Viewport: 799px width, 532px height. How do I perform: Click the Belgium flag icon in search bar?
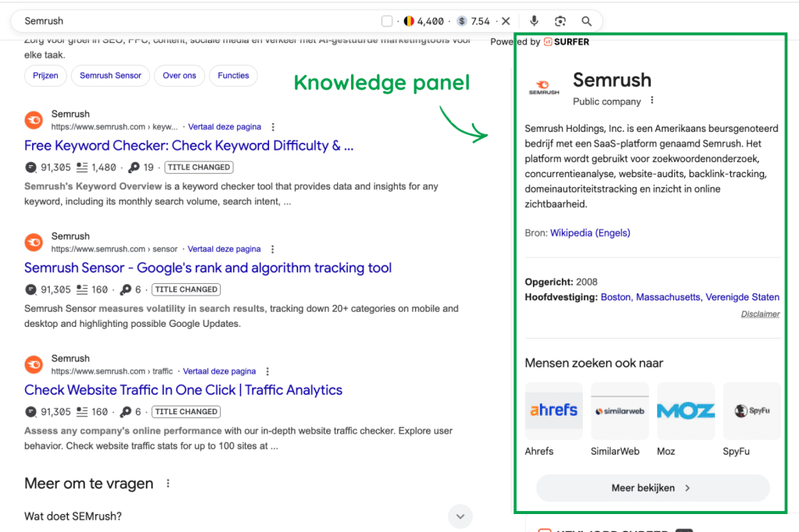point(409,21)
